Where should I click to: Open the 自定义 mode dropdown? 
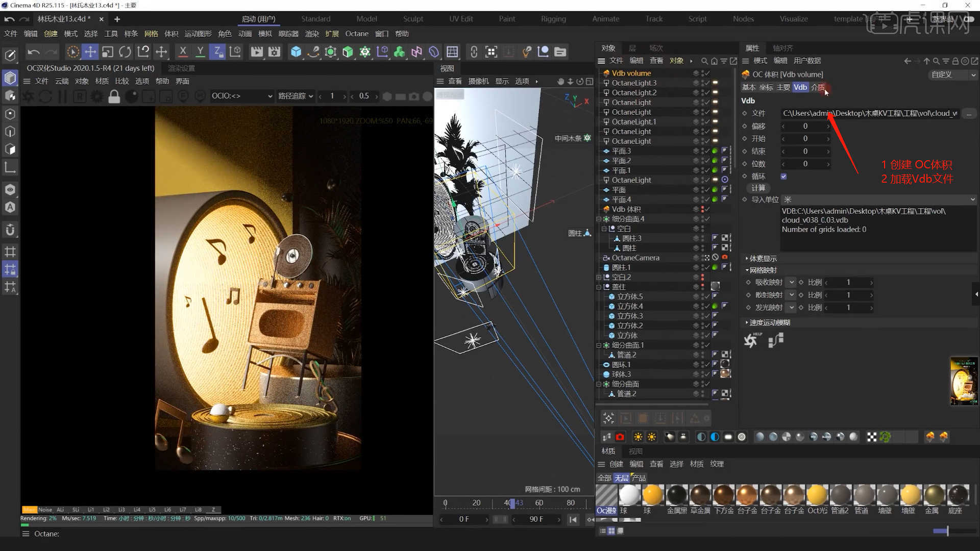[952, 74]
